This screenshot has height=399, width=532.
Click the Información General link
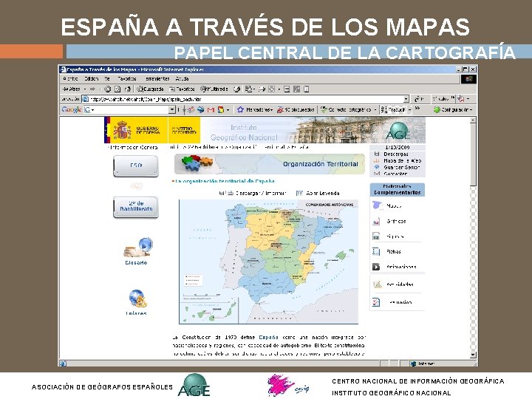click(134, 148)
